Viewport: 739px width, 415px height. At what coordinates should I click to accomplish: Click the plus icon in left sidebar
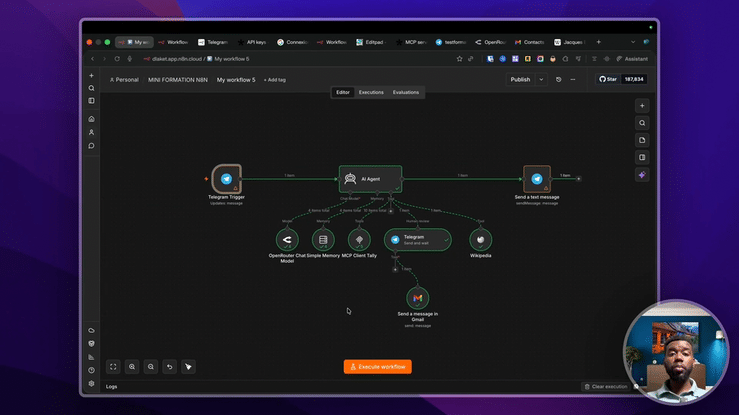point(91,75)
